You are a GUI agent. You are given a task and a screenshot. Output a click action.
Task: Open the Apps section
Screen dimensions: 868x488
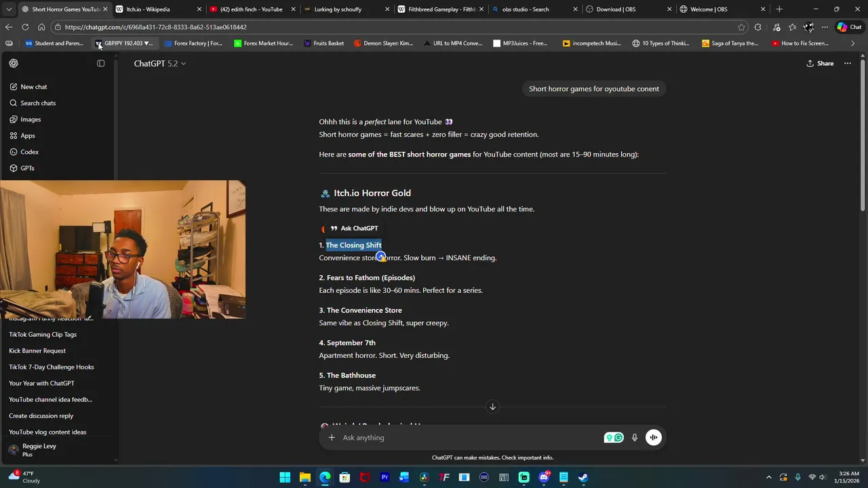[28, 136]
